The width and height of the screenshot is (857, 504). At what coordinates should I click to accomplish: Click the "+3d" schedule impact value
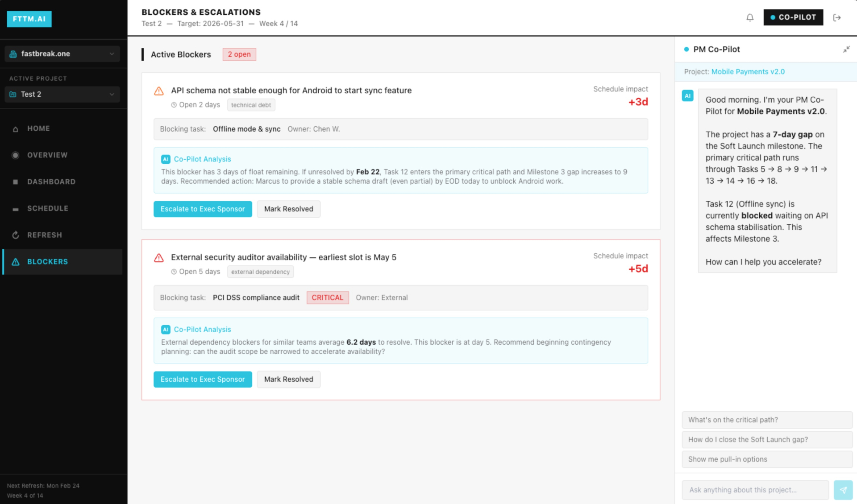point(638,102)
